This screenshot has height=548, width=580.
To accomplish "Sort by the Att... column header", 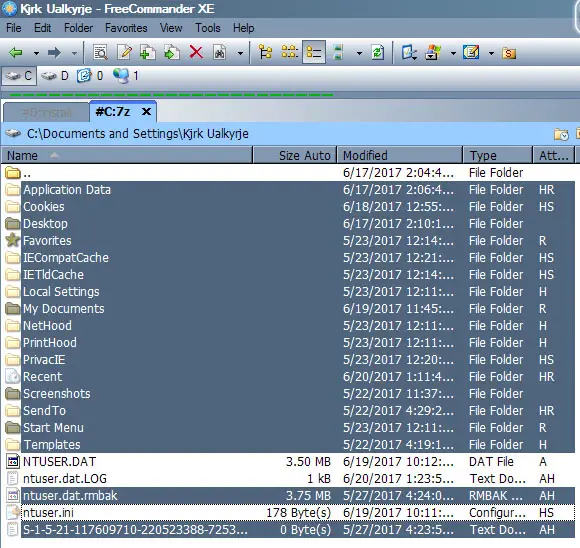I will point(553,155).
